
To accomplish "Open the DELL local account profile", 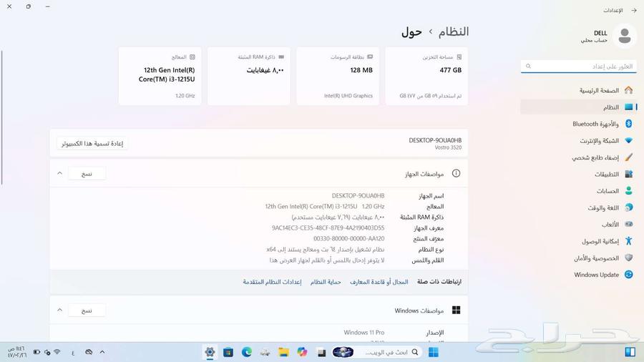I will tap(609, 36).
